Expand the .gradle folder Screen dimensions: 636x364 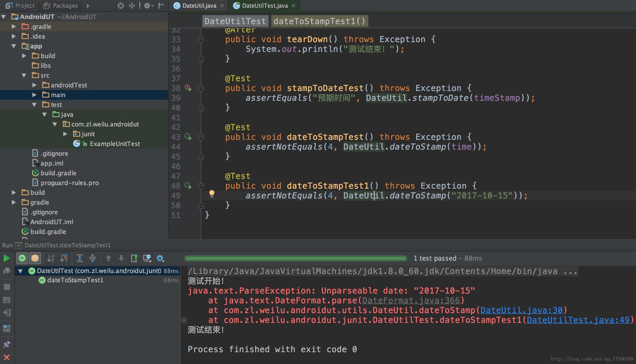point(14,27)
